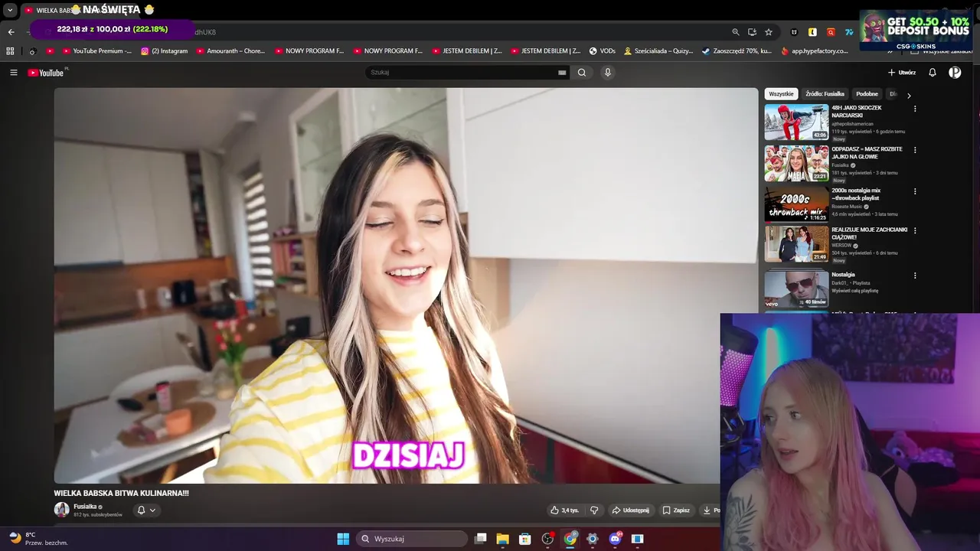This screenshot has width=980, height=551.
Task: Dislike the video with thumbs down
Action: point(594,510)
